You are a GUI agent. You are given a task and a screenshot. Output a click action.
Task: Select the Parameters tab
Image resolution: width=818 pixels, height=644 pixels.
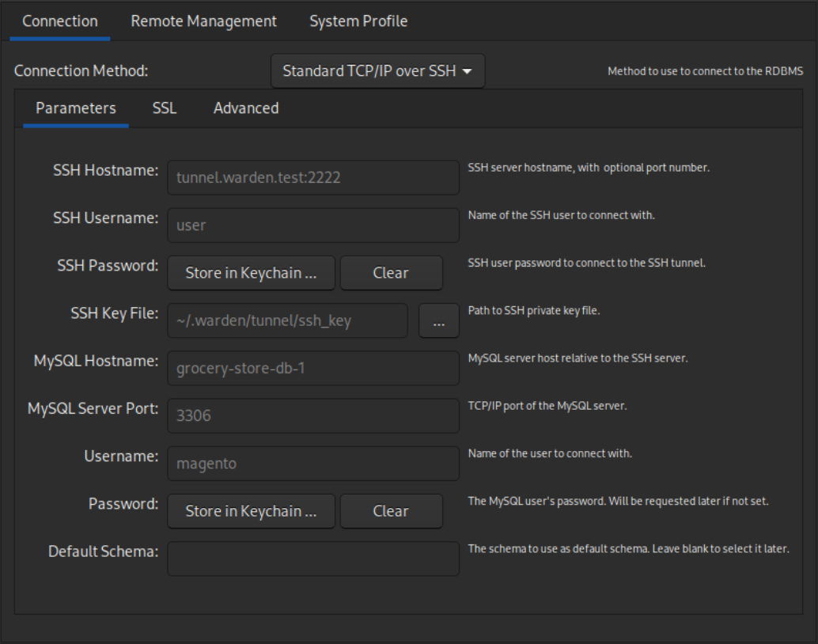75,108
